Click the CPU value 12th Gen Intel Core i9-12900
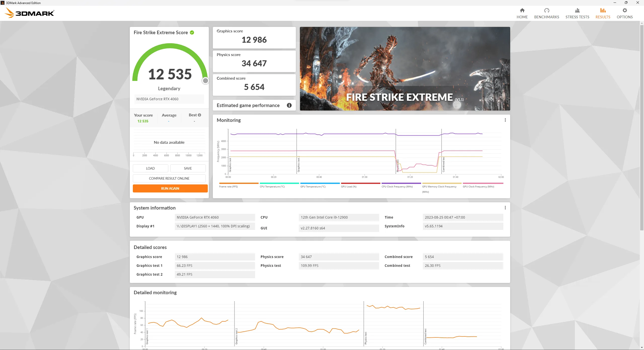The height and width of the screenshot is (350, 644). (x=339, y=217)
